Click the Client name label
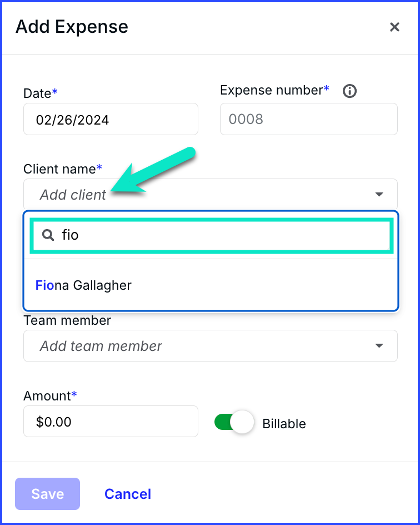This screenshot has height=525, width=420. click(x=63, y=169)
